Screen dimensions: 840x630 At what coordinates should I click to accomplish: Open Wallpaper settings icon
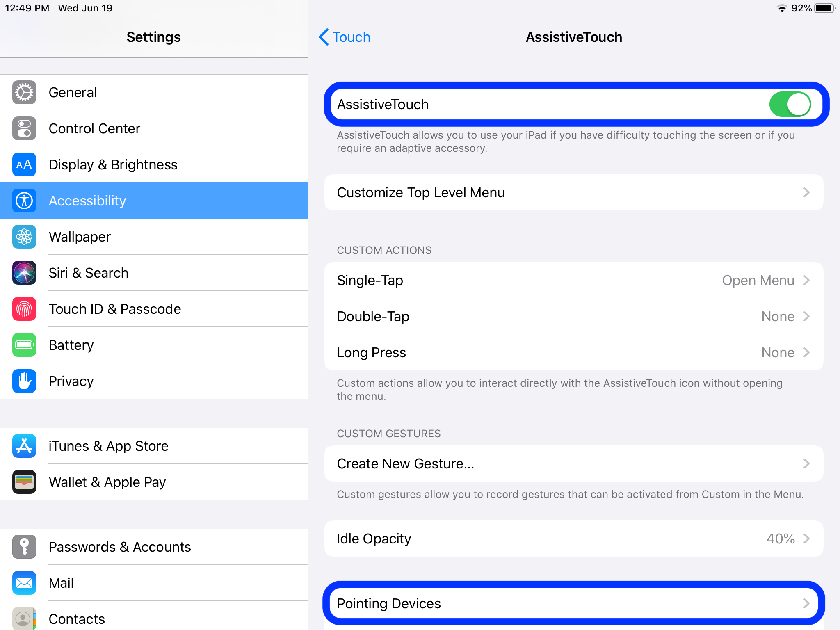[x=25, y=236]
